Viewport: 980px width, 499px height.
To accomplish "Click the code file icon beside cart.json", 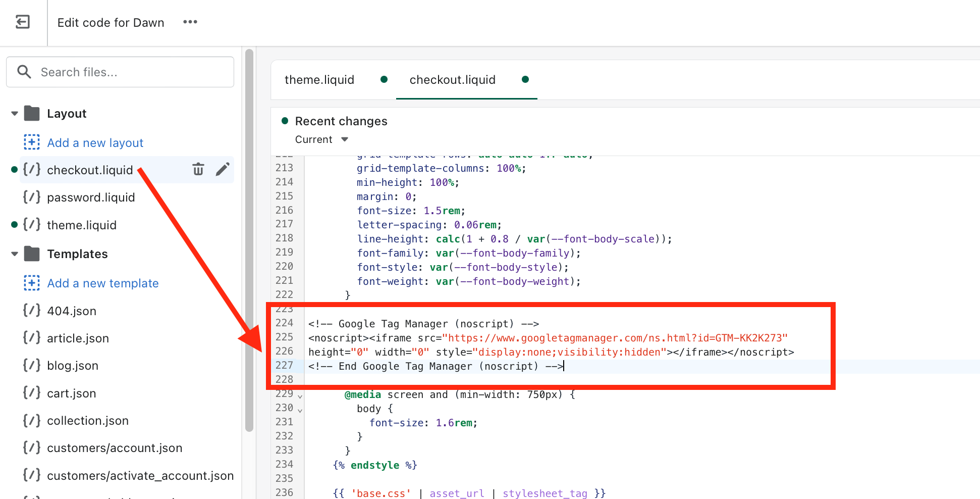I will [x=32, y=392].
